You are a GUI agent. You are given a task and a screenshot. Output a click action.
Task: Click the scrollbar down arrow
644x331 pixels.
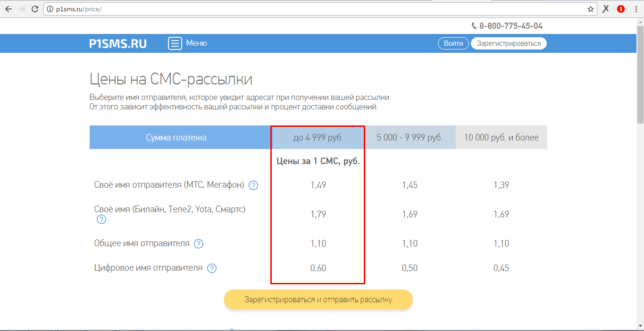[x=640, y=327]
